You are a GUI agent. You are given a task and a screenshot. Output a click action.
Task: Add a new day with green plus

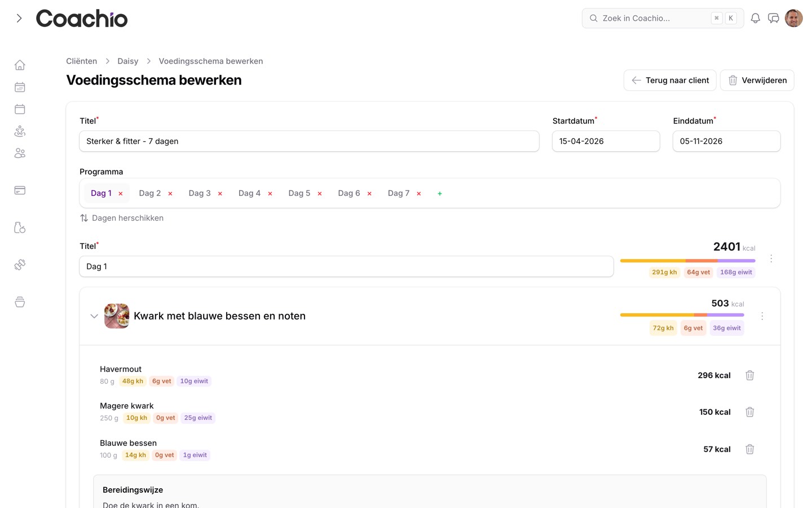440,194
